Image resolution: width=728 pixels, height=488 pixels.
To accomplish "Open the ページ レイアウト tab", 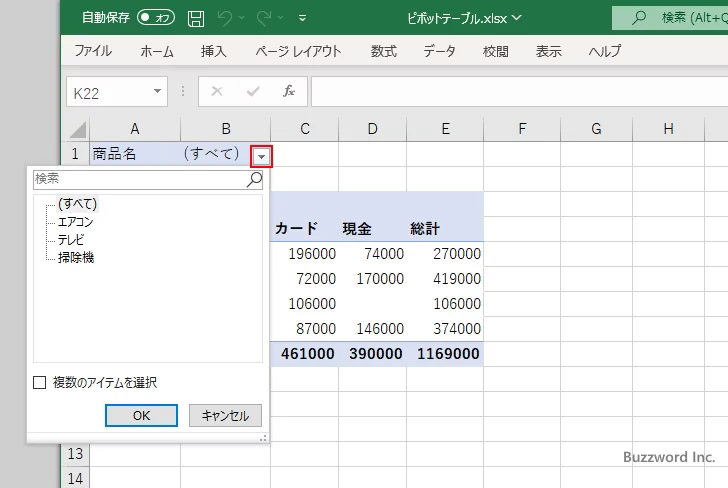I will pyautogui.click(x=298, y=51).
